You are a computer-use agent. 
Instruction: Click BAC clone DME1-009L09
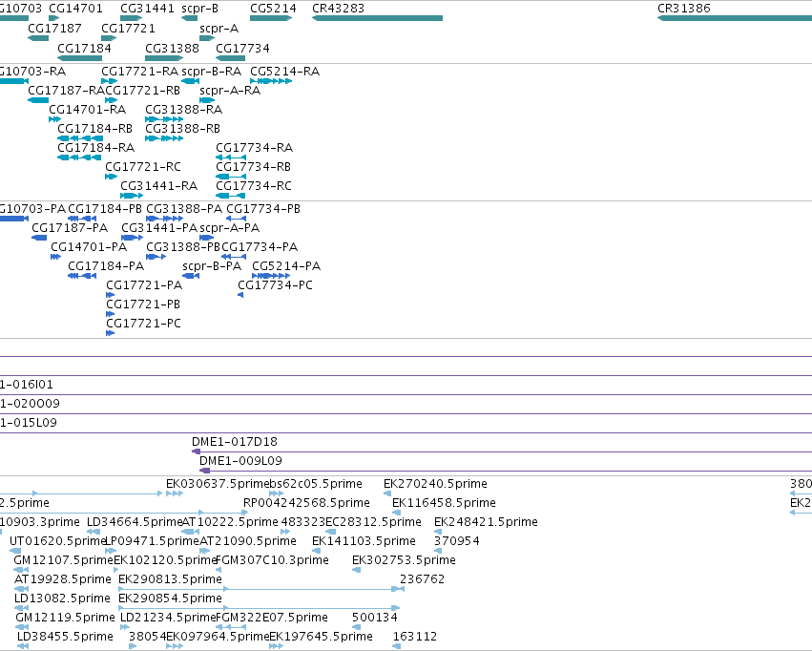point(240,461)
